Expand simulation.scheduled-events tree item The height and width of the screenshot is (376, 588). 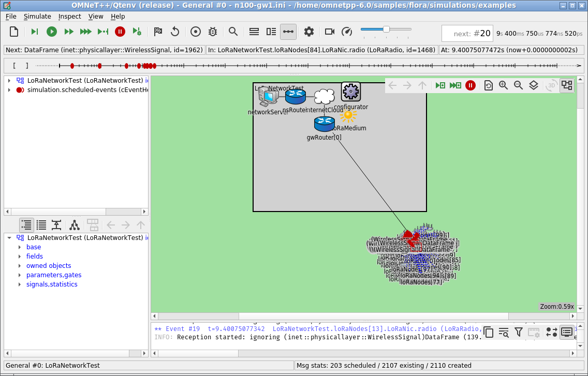[x=9, y=90]
